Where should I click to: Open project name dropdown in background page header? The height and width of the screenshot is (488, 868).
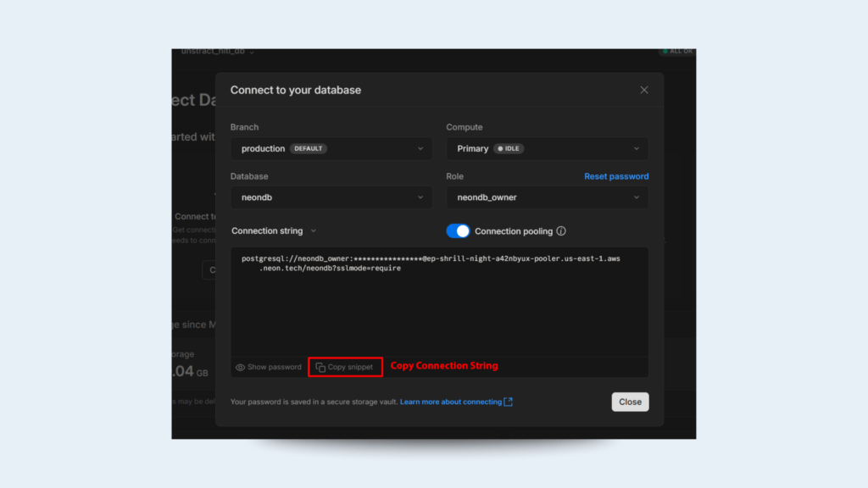click(218, 52)
